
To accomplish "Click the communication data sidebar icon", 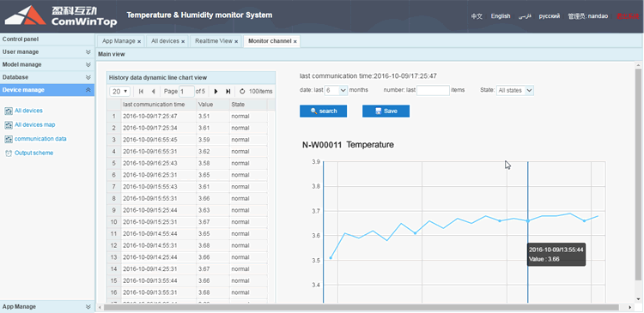I will pyautogui.click(x=9, y=139).
